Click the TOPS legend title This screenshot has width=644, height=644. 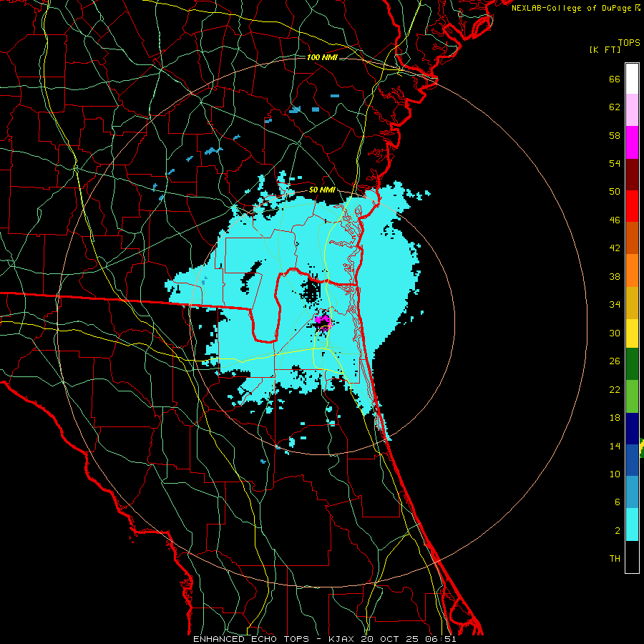point(629,42)
